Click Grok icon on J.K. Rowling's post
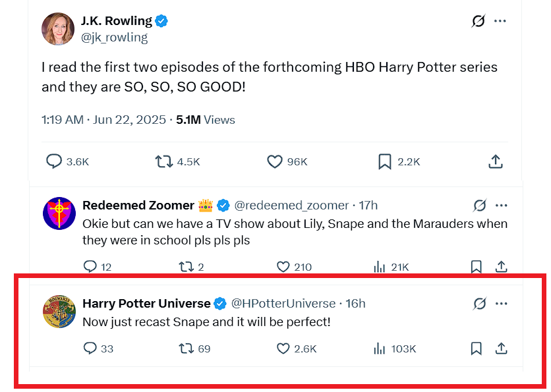This screenshot has height=392, width=551. (478, 21)
